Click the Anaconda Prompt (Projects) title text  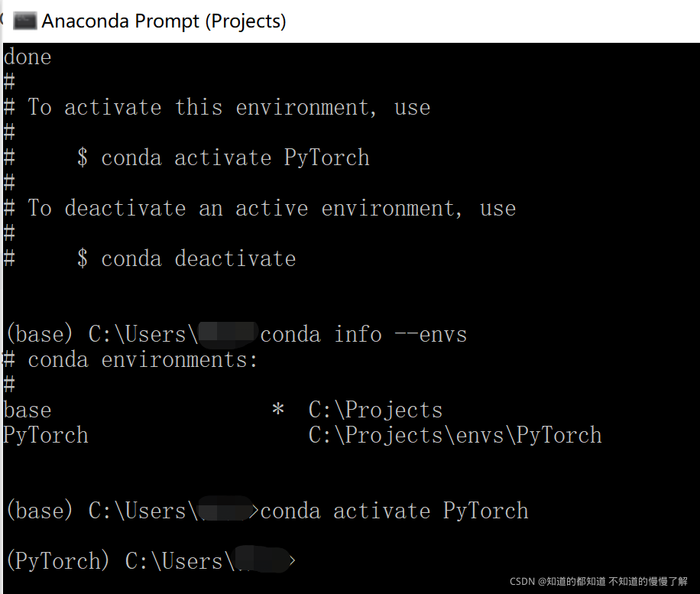[x=164, y=21]
